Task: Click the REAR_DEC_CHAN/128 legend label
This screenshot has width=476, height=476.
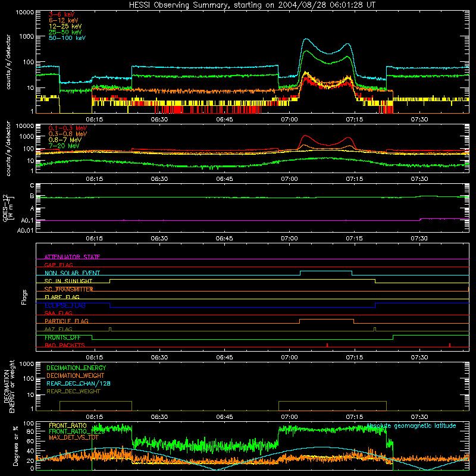Action: click(x=79, y=383)
